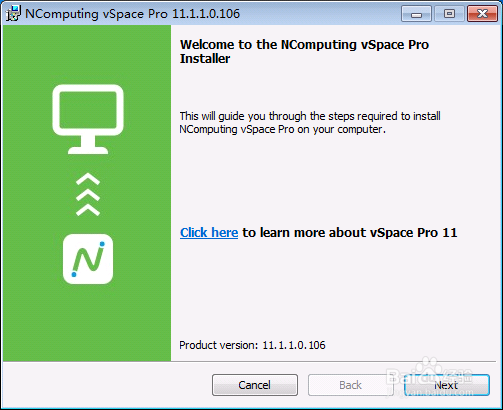Click the 'This will guide you' description text
The height and width of the screenshot is (410, 503).
310,123
